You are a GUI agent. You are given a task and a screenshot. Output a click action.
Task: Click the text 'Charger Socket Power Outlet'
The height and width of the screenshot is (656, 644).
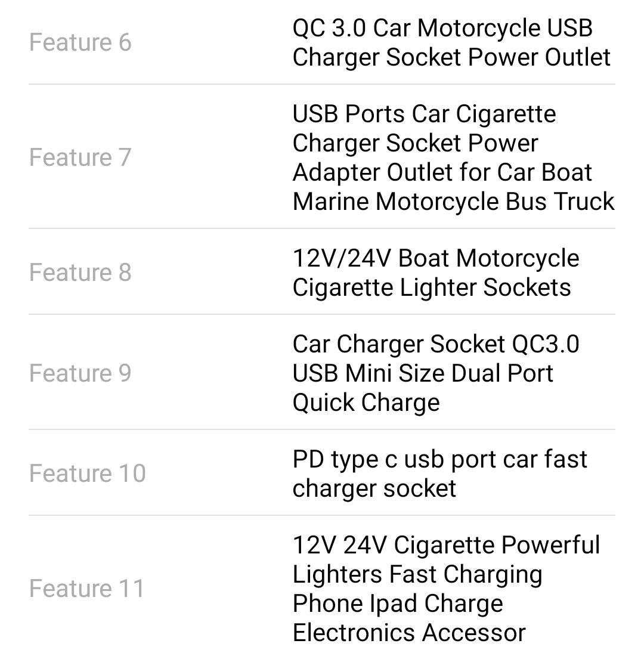(451, 57)
